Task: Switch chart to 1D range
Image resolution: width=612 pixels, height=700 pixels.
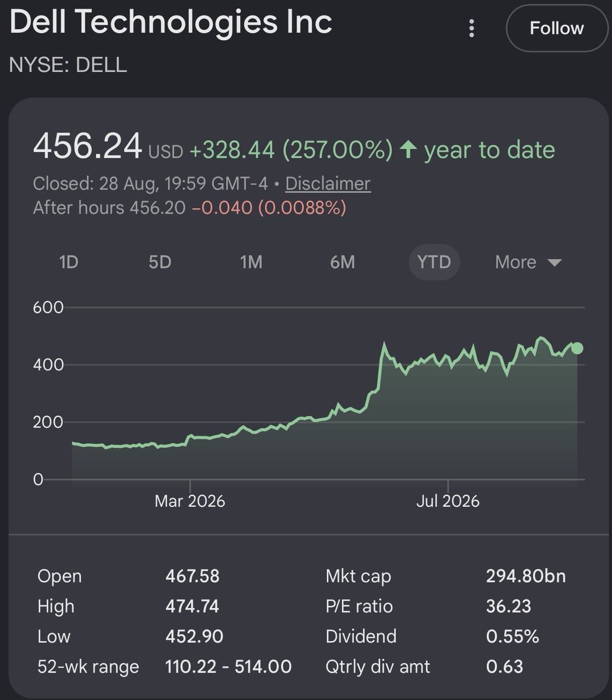Action: [x=68, y=262]
